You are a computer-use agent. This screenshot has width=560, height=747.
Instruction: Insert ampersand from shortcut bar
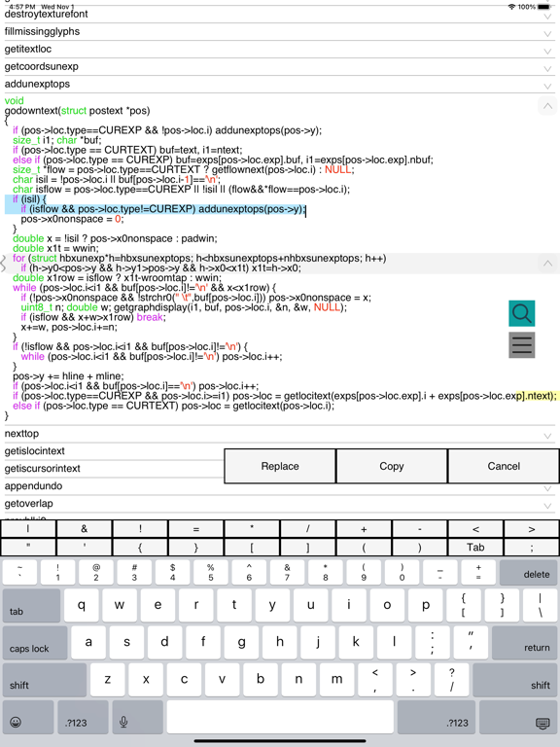[85, 529]
